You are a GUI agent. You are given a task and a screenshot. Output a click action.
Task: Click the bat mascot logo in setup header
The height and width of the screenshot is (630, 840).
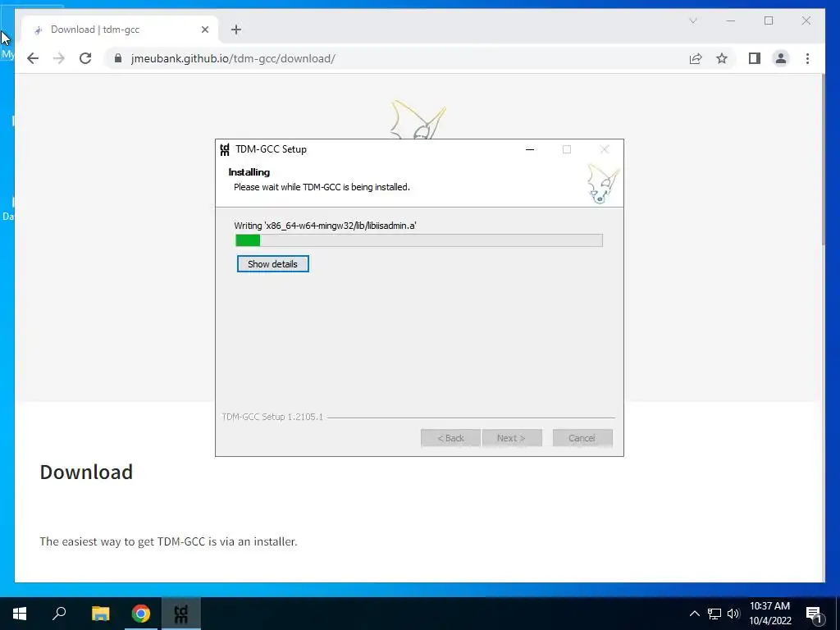[603, 184]
